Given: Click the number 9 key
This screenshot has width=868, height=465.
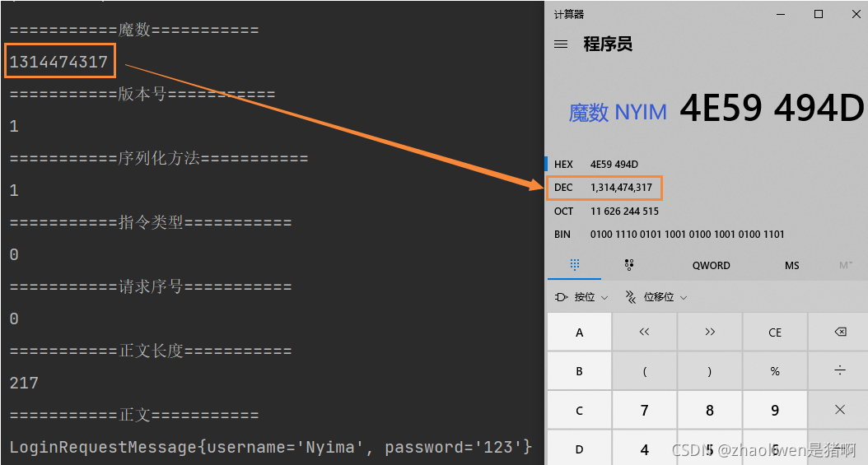Looking at the screenshot, I should [775, 410].
